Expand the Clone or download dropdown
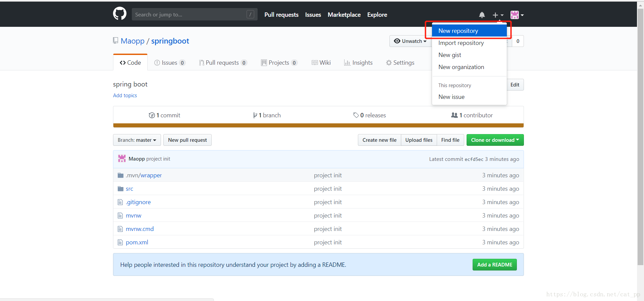Viewport: 644px width, 301px height. click(x=495, y=140)
